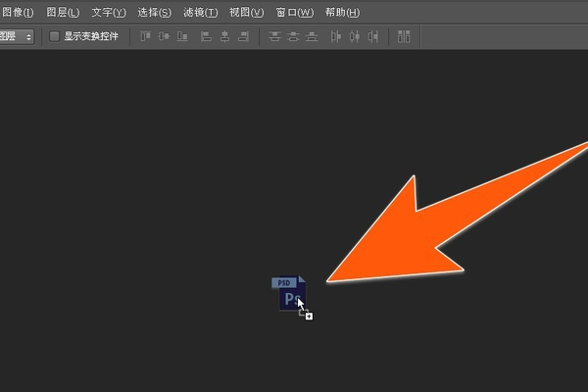This screenshot has height=392, width=588.
Task: Expand the 图层 auto-select dropdown
Action: 17,37
